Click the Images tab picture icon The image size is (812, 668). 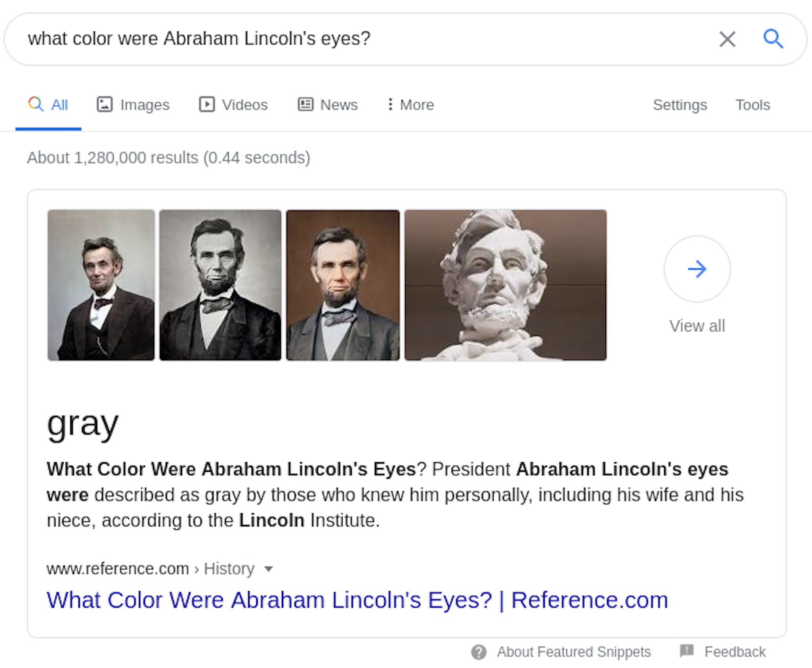coord(104,104)
